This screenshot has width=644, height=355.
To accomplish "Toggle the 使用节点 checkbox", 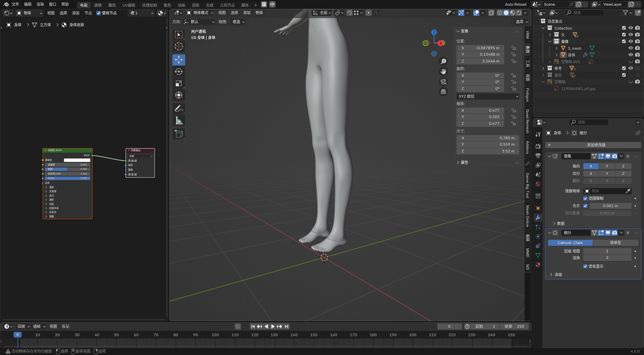I will click(x=99, y=13).
